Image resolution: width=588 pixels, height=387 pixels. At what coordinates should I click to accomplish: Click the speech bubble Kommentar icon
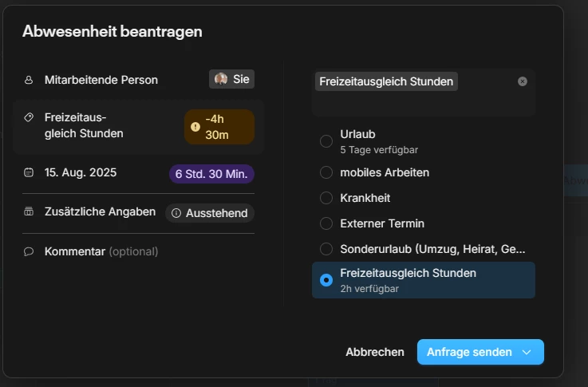29,251
